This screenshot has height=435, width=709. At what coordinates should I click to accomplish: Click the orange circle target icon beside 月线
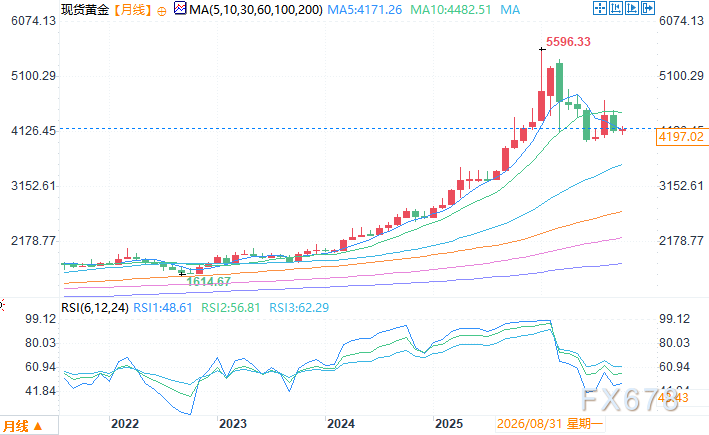pos(161,11)
